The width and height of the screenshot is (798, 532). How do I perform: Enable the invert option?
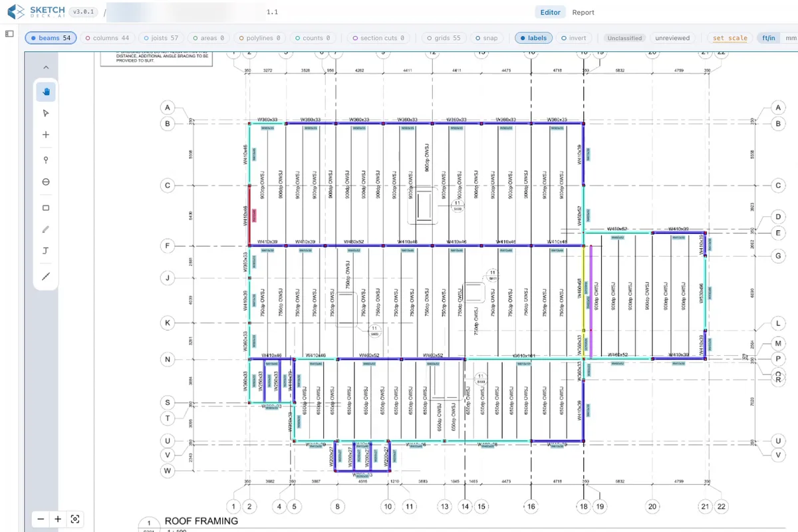[x=573, y=38]
